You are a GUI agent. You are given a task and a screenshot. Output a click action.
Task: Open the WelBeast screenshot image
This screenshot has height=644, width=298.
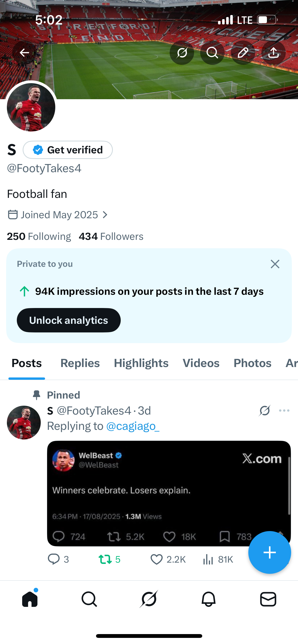[169, 493]
